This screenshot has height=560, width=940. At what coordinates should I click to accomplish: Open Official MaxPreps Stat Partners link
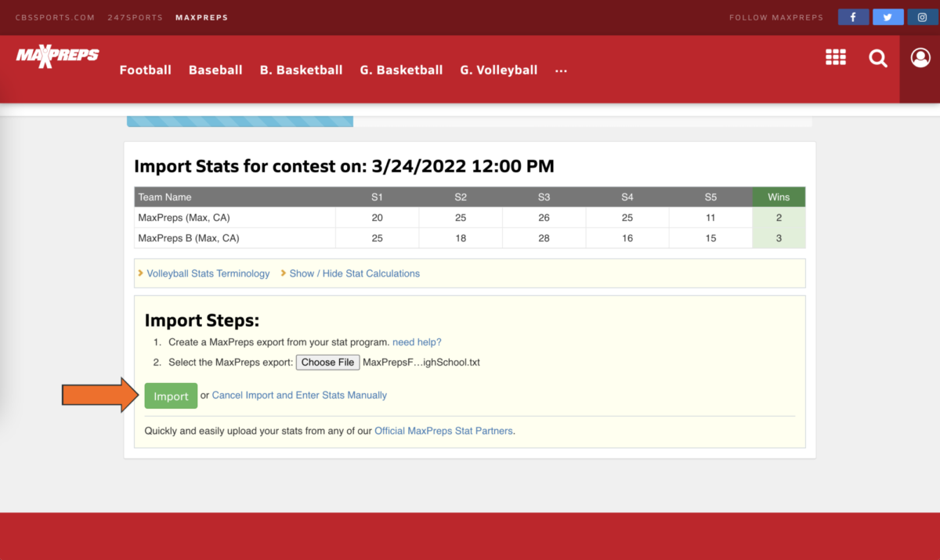444,431
